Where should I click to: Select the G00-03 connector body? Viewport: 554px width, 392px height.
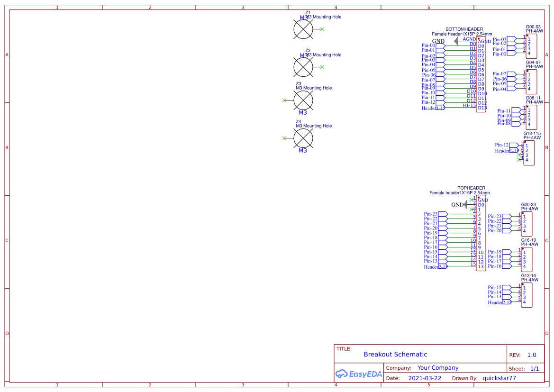[531, 46]
